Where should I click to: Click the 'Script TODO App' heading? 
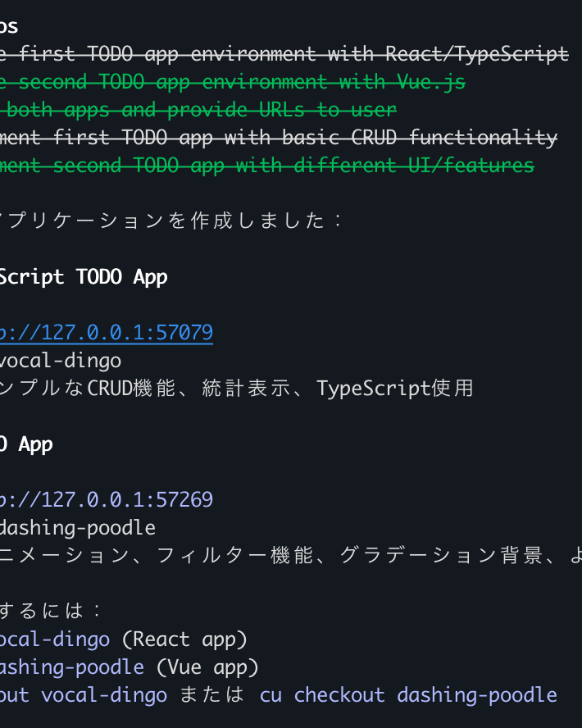[84, 277]
